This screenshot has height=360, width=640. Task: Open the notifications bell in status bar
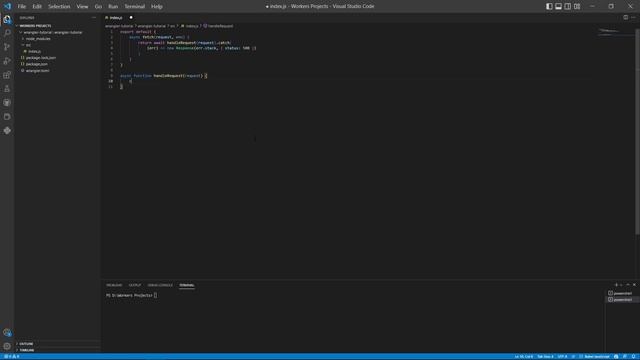tap(633, 357)
